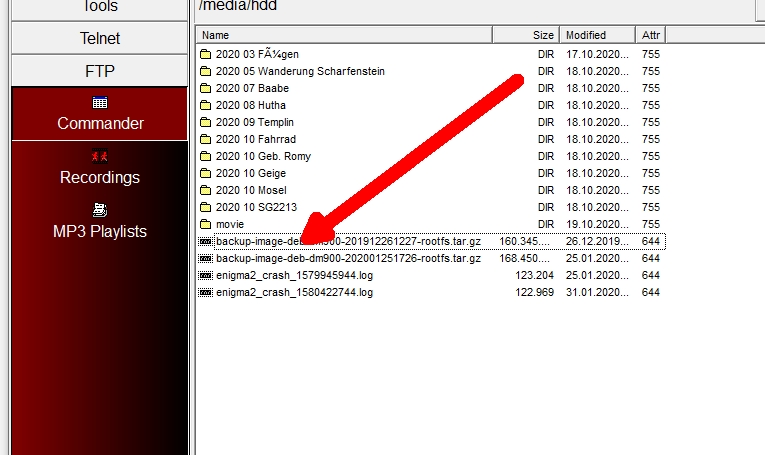
Task: Click the MP3 Playlists icon
Action: click(99, 210)
